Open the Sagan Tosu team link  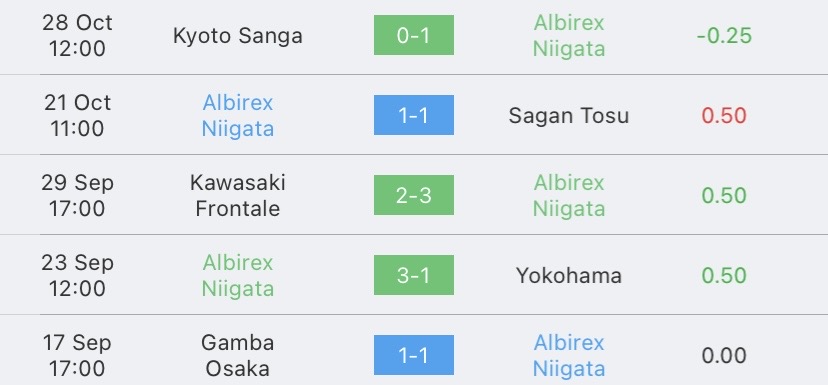point(569,116)
